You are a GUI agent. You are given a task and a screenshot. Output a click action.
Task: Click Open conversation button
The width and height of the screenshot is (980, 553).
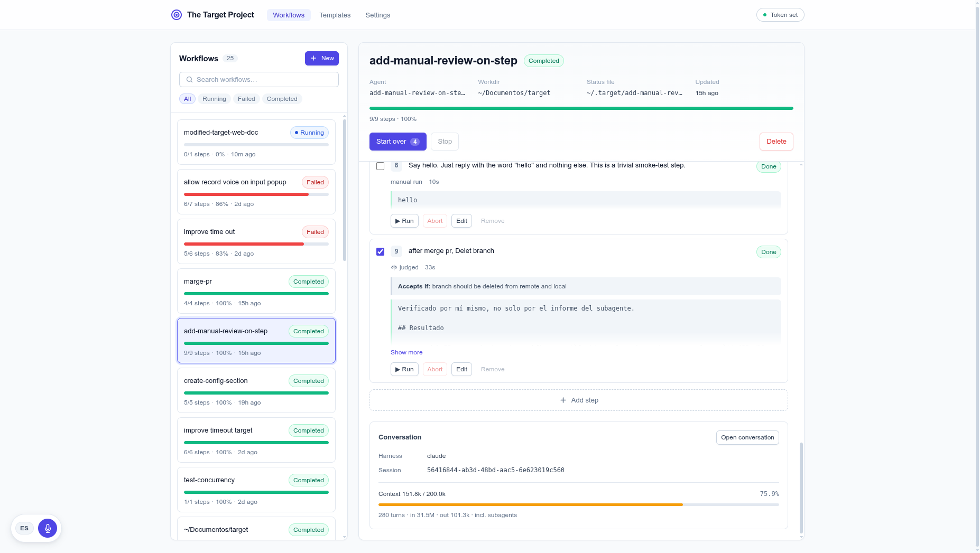click(x=747, y=437)
